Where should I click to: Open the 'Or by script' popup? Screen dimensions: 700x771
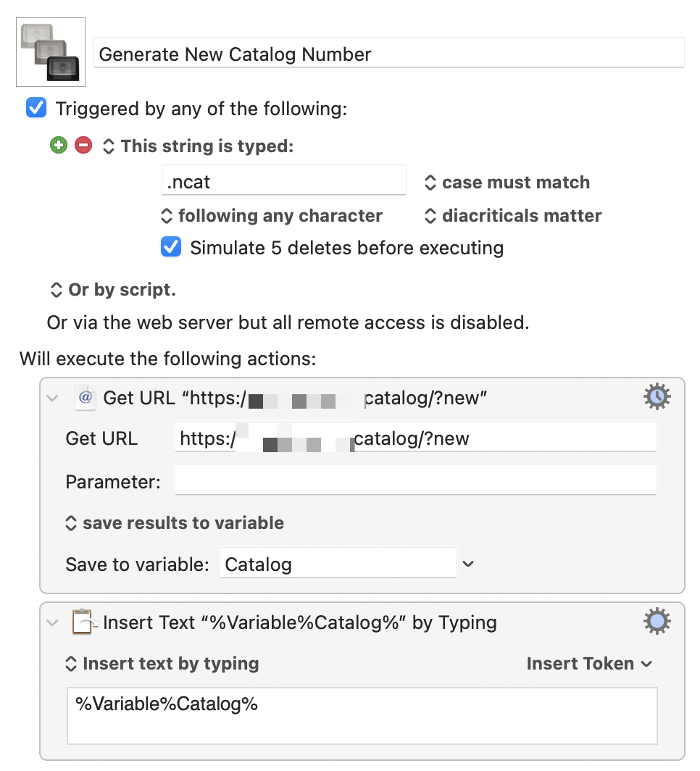(112, 290)
